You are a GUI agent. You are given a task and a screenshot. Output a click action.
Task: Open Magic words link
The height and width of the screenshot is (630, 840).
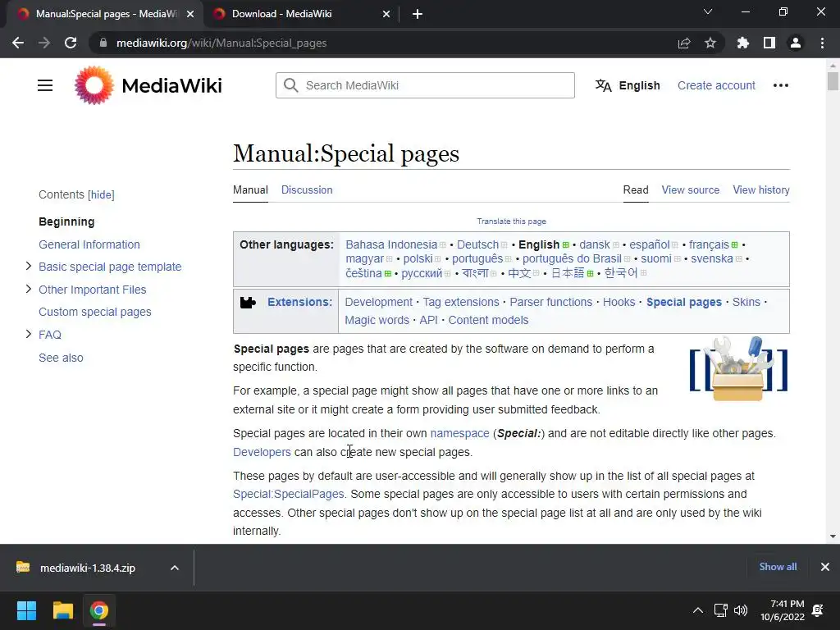point(377,321)
